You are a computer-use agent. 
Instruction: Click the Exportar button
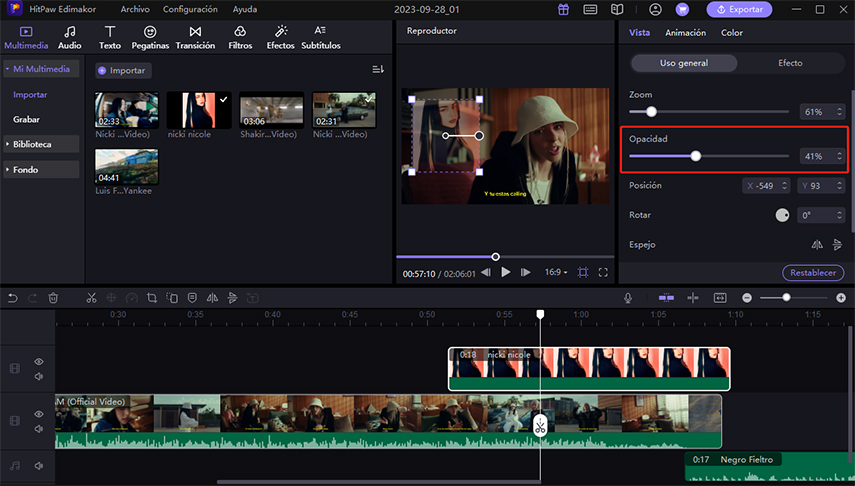(x=739, y=9)
